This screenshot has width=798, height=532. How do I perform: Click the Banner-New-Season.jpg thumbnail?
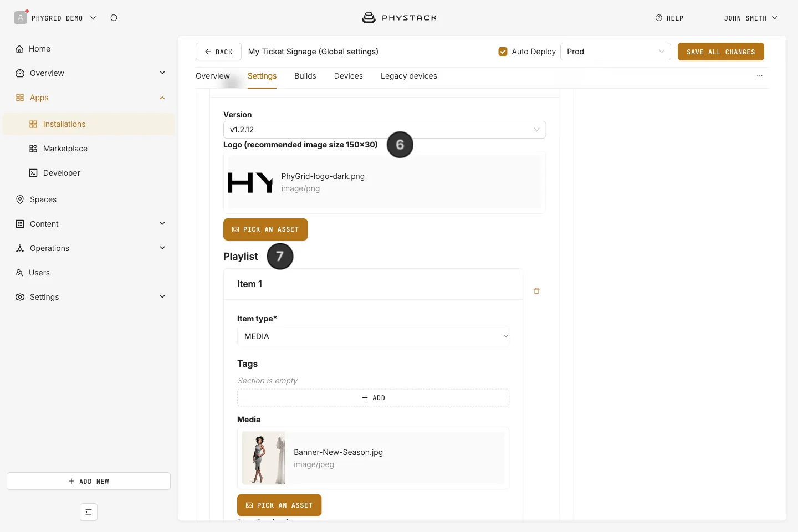pos(264,458)
